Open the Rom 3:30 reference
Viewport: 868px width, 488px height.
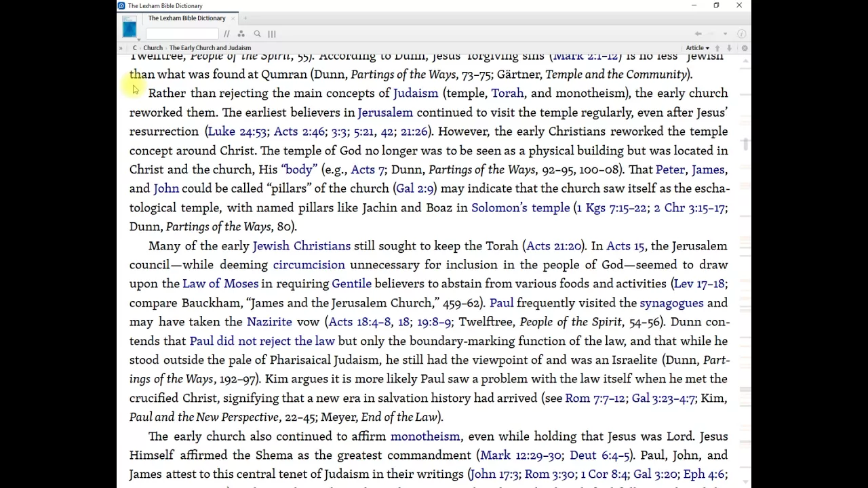coord(551,474)
